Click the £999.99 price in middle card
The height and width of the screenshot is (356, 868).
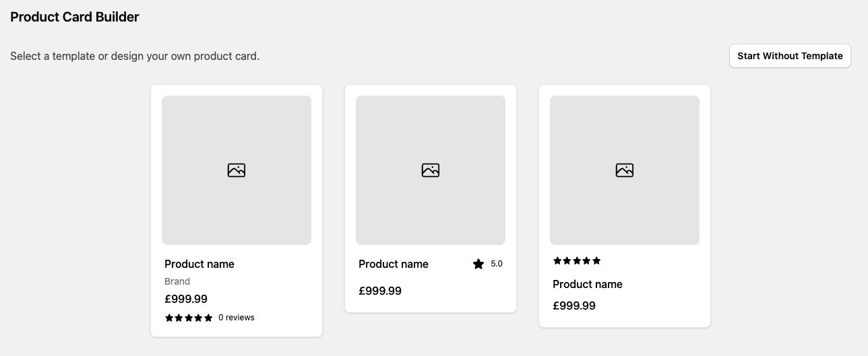coord(380,291)
